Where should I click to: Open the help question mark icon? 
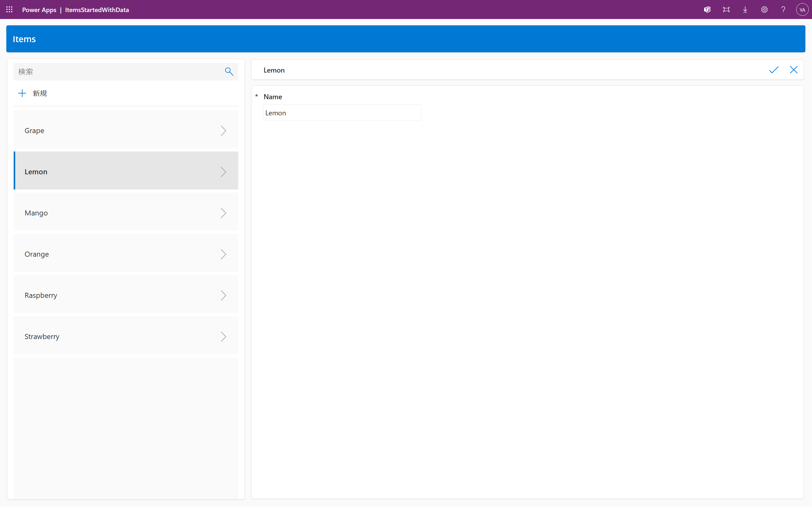(783, 10)
